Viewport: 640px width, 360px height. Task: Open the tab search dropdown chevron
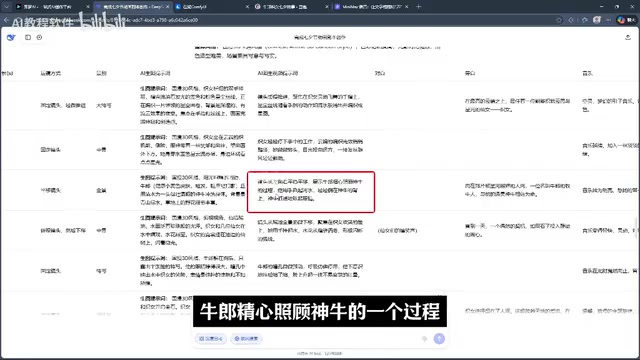click(6, 7)
